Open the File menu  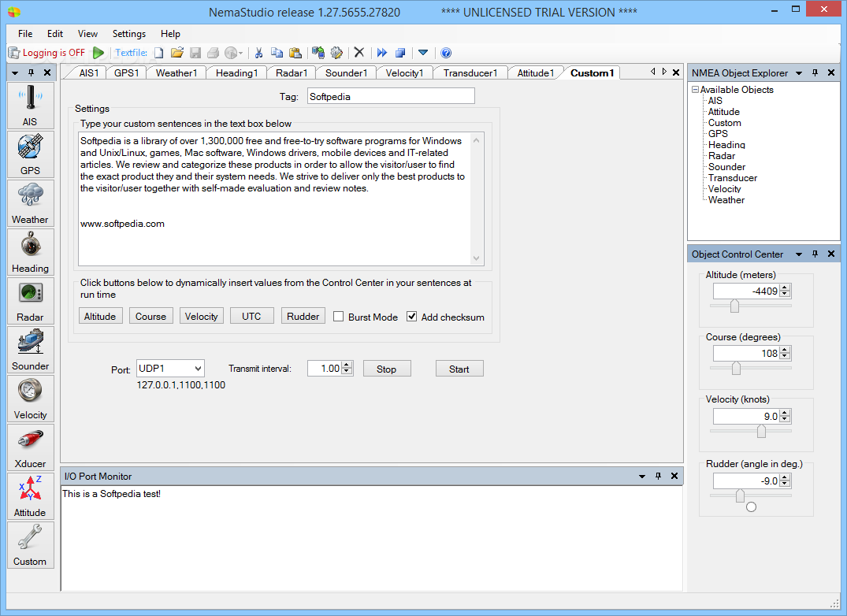pyautogui.click(x=25, y=33)
